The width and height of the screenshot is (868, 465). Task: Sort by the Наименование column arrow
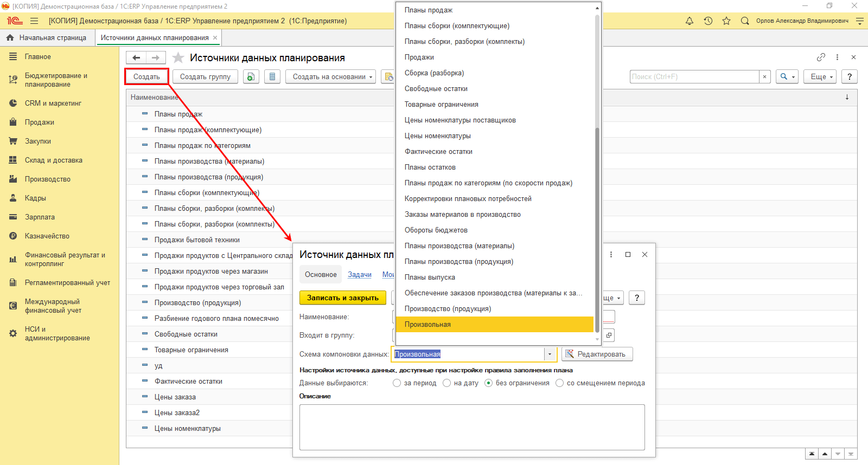tap(847, 97)
